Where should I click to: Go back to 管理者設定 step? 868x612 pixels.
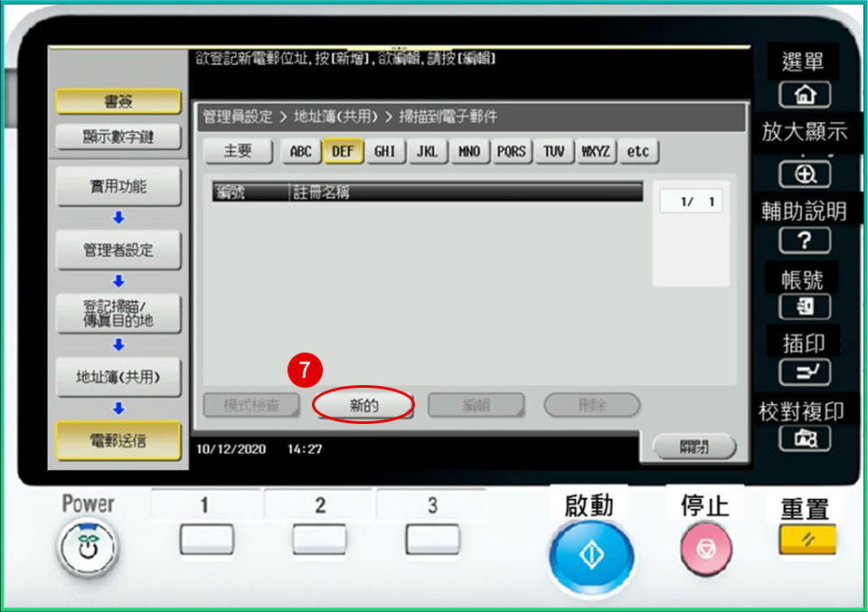point(118,250)
